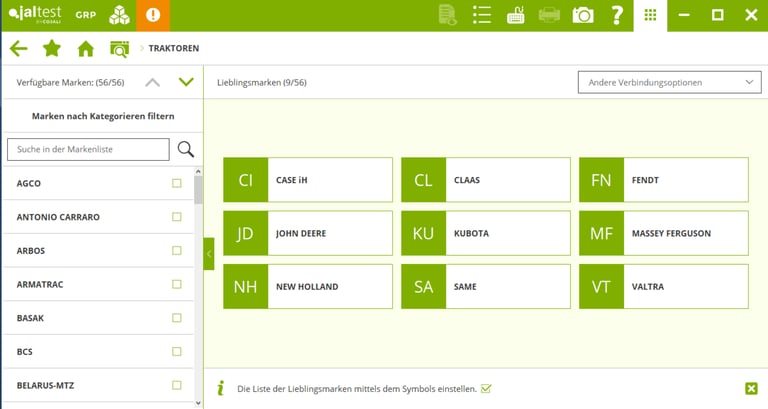Click the CLAAS label
Image resolution: width=768 pixels, height=409 pixels.
[x=467, y=180]
